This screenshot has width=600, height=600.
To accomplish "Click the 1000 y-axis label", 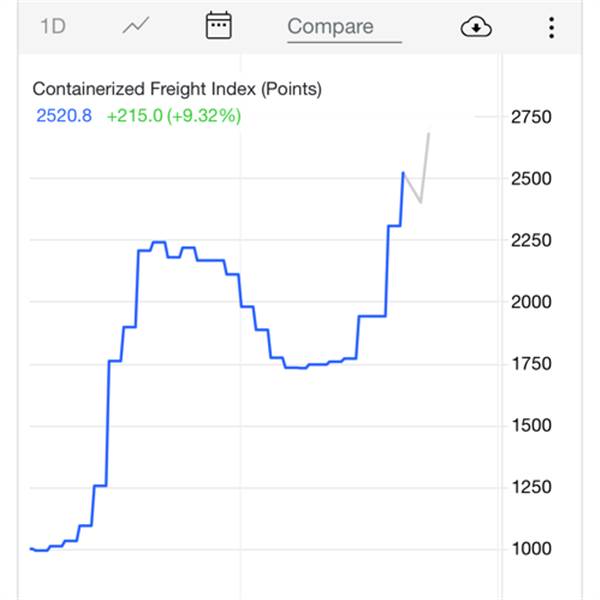I will click(x=531, y=549).
